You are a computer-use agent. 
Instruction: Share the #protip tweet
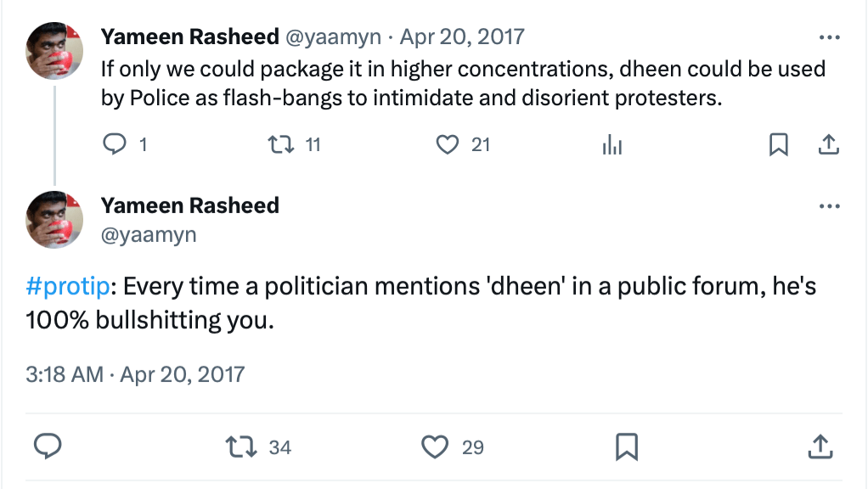819,446
